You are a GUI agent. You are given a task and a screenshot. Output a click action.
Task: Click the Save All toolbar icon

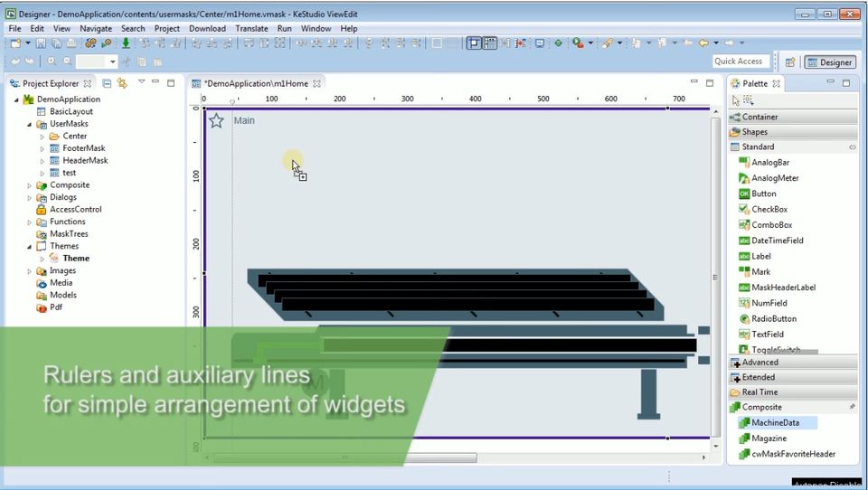(56, 42)
